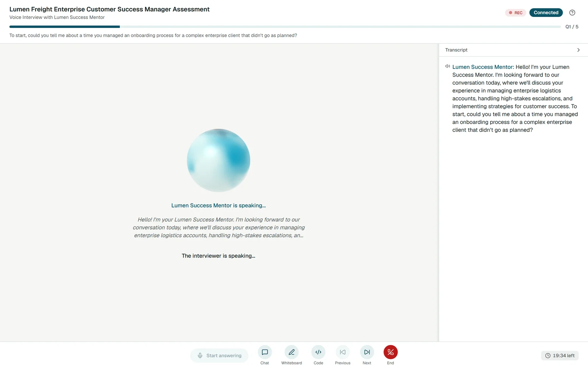Click 'Lumen Success Mentor:' speaker name in transcript
The width and height of the screenshot is (588, 369).
[483, 67]
